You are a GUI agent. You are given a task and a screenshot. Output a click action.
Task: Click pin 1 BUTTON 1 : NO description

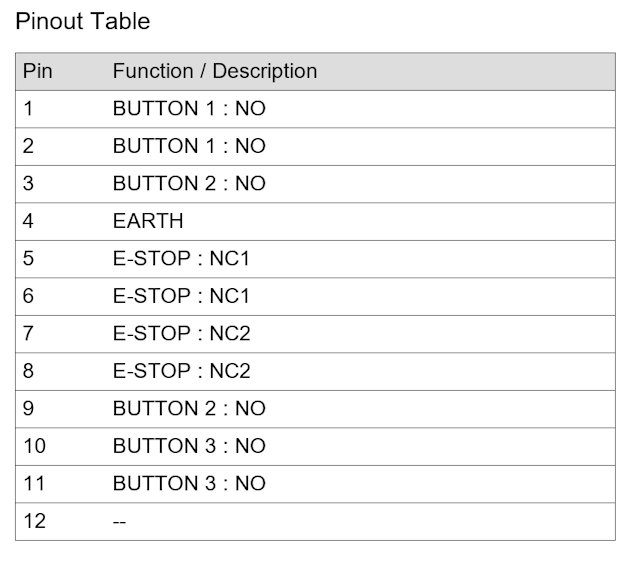click(189, 108)
